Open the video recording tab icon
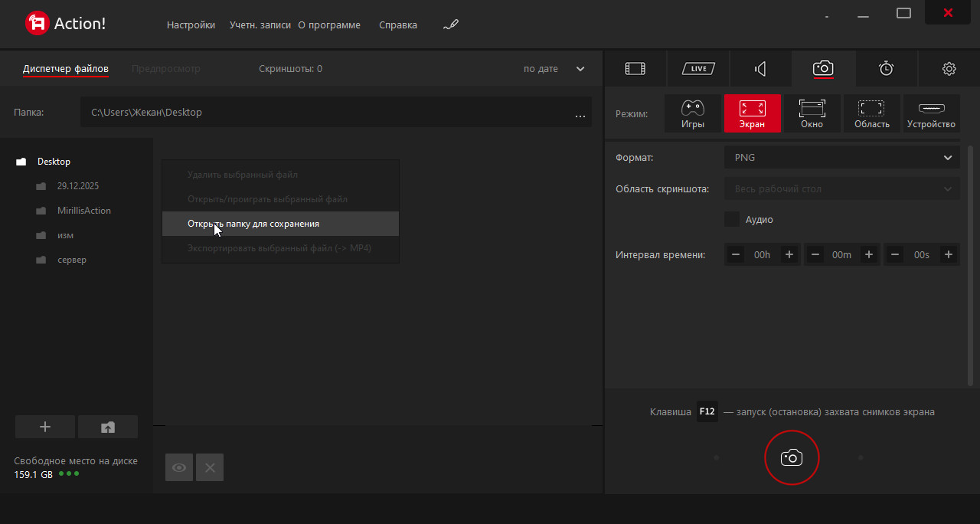Viewport: 980px width, 524px height. [635, 69]
